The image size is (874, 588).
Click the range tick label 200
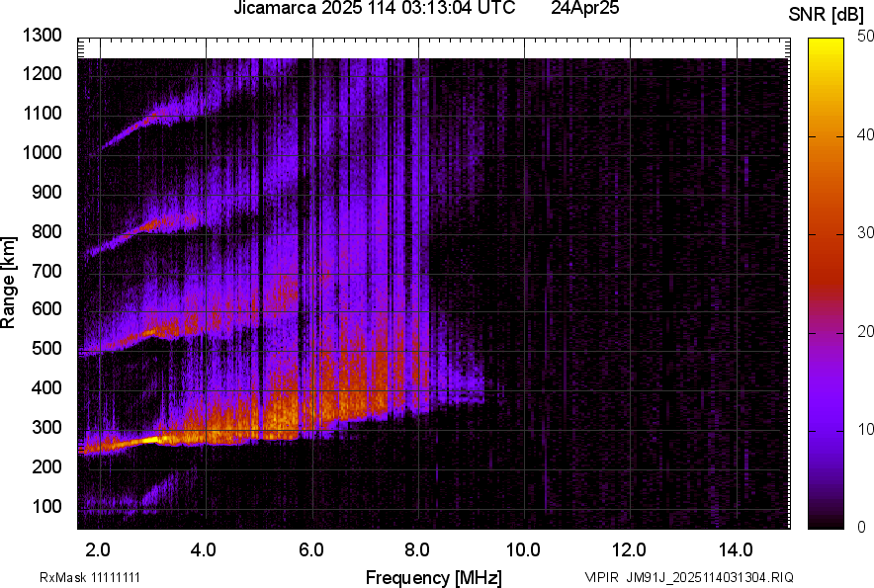point(46,466)
